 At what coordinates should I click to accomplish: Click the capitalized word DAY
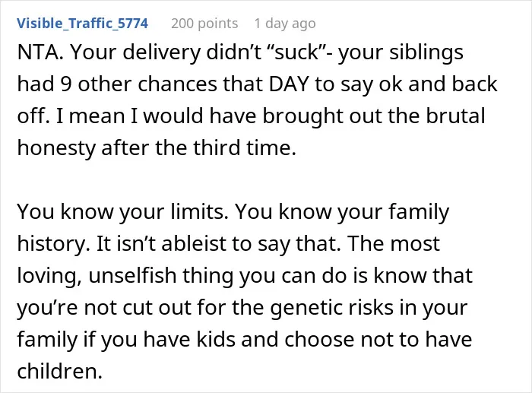289,84
